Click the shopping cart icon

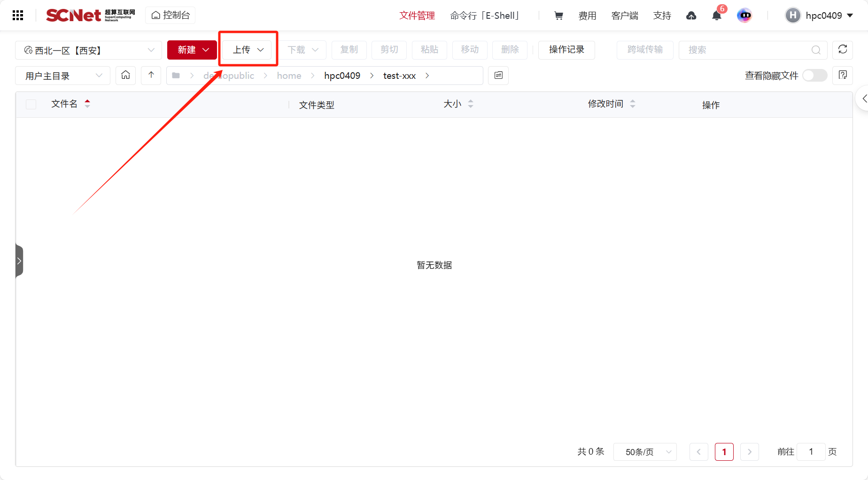coord(558,15)
